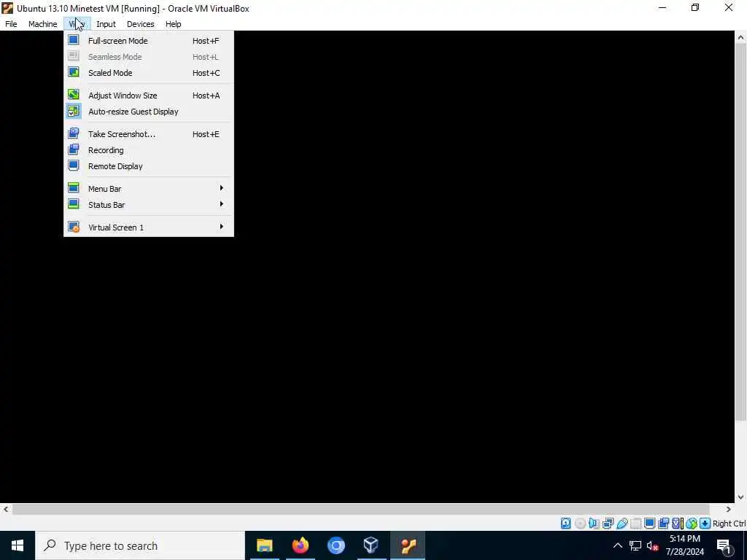
Task: Click the VirtualBox window title icon
Action: (x=7, y=8)
